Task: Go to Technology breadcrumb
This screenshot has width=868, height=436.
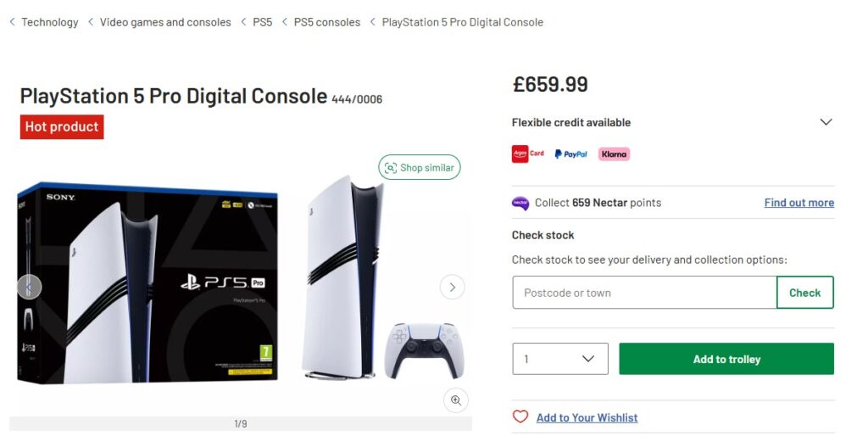Action: coord(49,22)
